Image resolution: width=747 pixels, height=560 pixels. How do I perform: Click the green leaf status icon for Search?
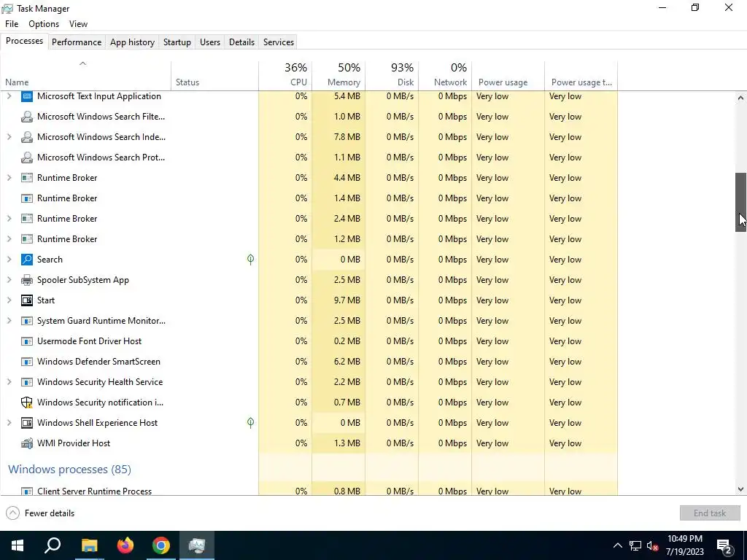point(251,260)
